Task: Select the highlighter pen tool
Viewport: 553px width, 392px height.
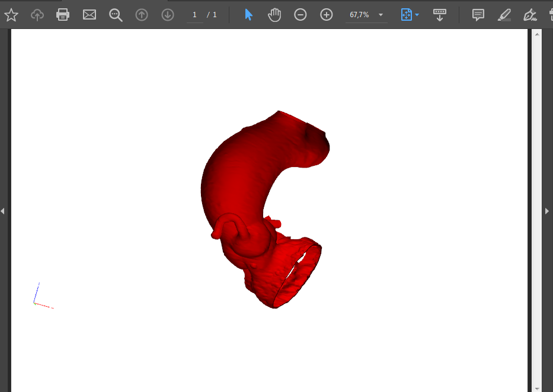Action: click(504, 15)
